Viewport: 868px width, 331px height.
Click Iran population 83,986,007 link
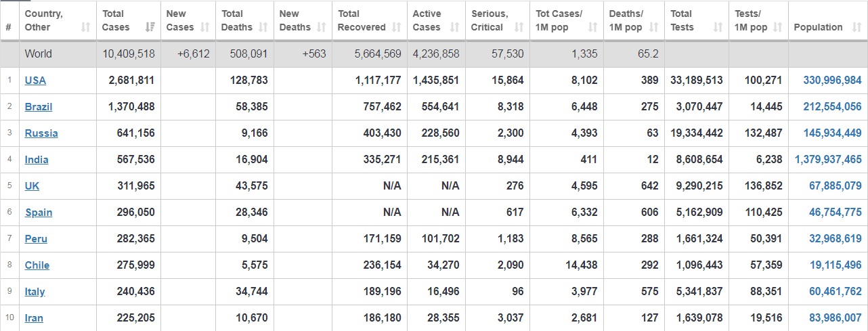point(836,317)
